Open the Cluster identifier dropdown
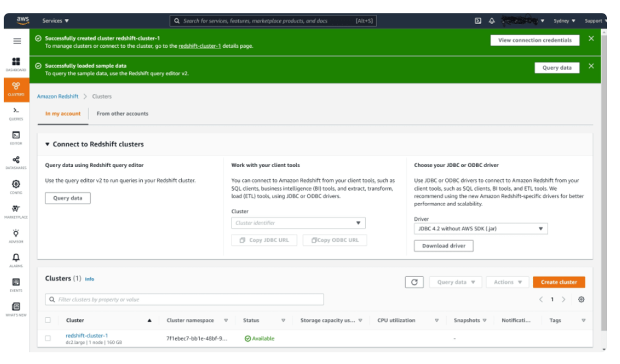Image resolution: width=620 pixels, height=364 pixels. [298, 223]
